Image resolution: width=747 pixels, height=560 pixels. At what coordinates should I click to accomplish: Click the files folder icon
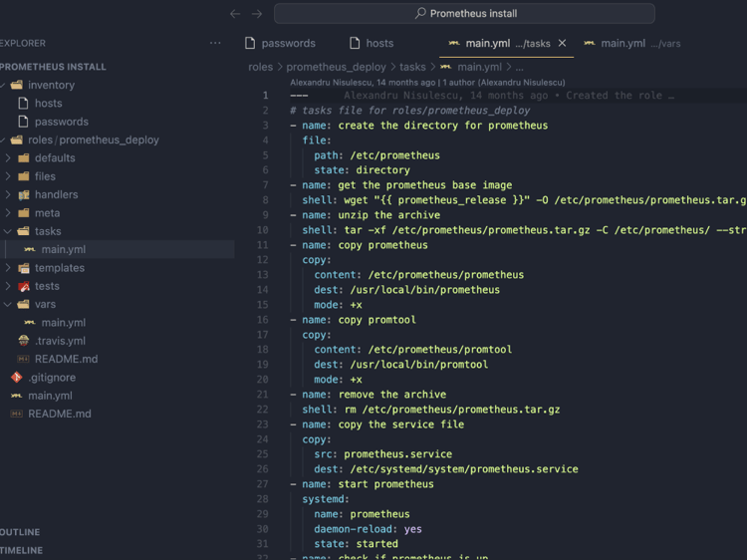point(23,176)
